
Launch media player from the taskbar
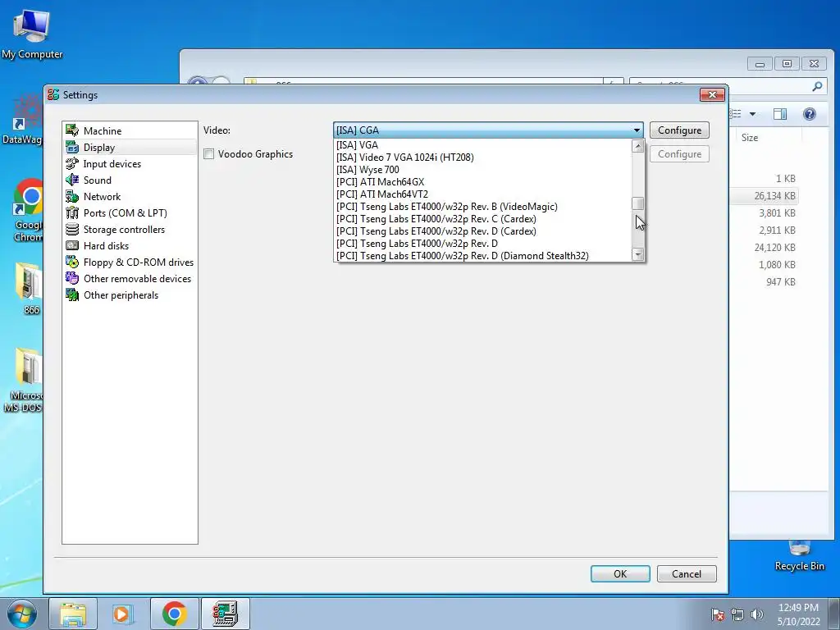pos(123,614)
